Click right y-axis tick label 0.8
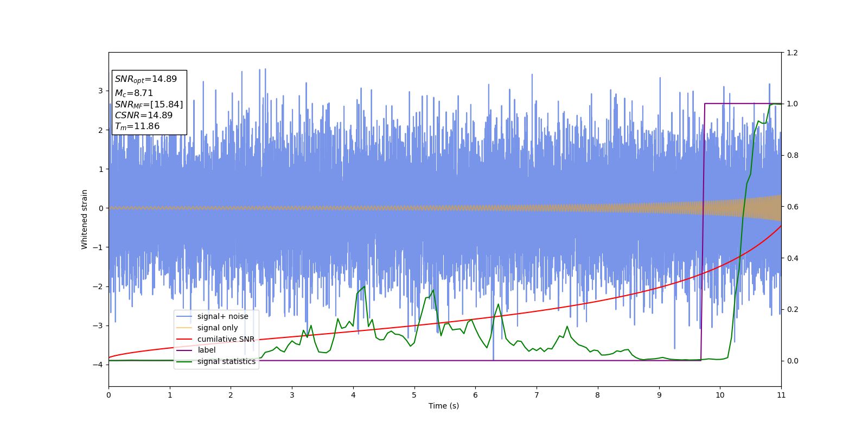 (x=793, y=155)
